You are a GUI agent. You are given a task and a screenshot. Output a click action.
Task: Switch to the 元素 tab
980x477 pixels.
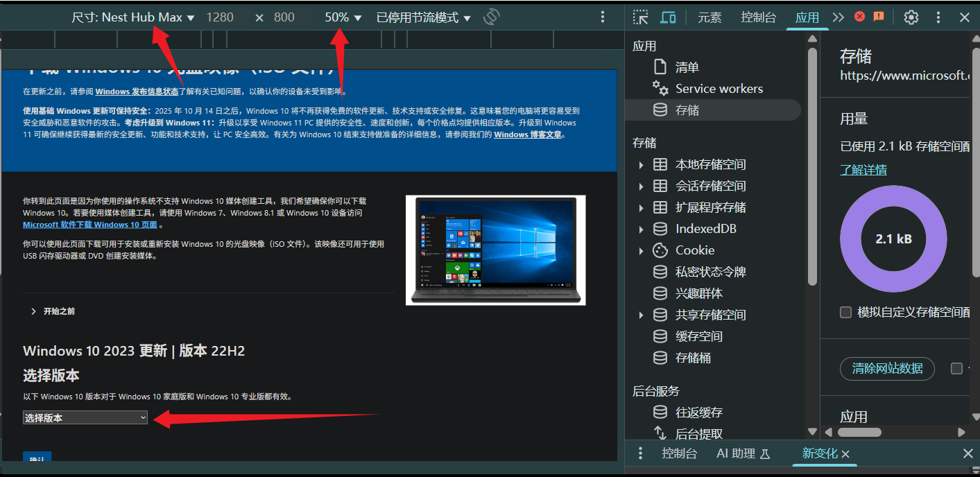tap(710, 17)
